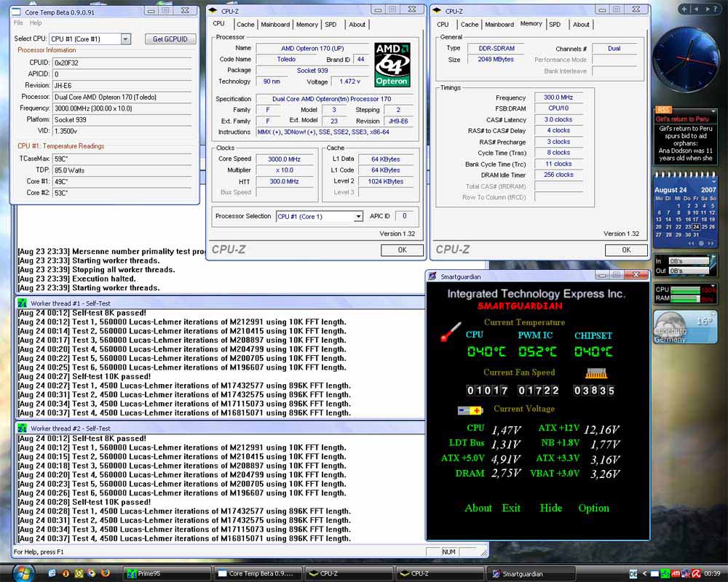728x582 pixels.
Task: Click Option in Smartguardian
Action: [x=594, y=508]
